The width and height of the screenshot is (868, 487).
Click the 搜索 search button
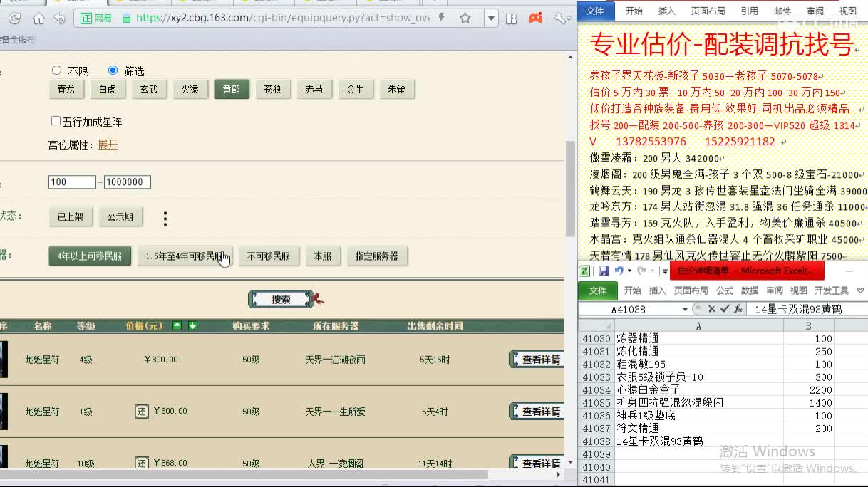click(282, 300)
